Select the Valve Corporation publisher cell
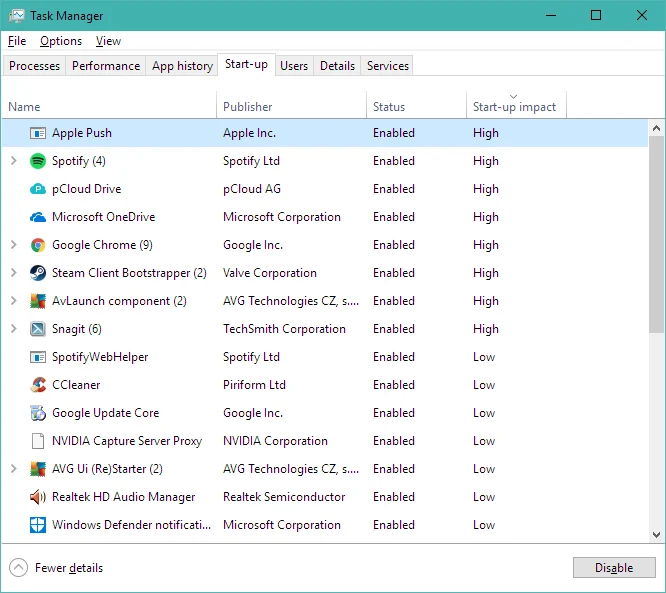The height and width of the screenshot is (593, 666). pos(270,273)
